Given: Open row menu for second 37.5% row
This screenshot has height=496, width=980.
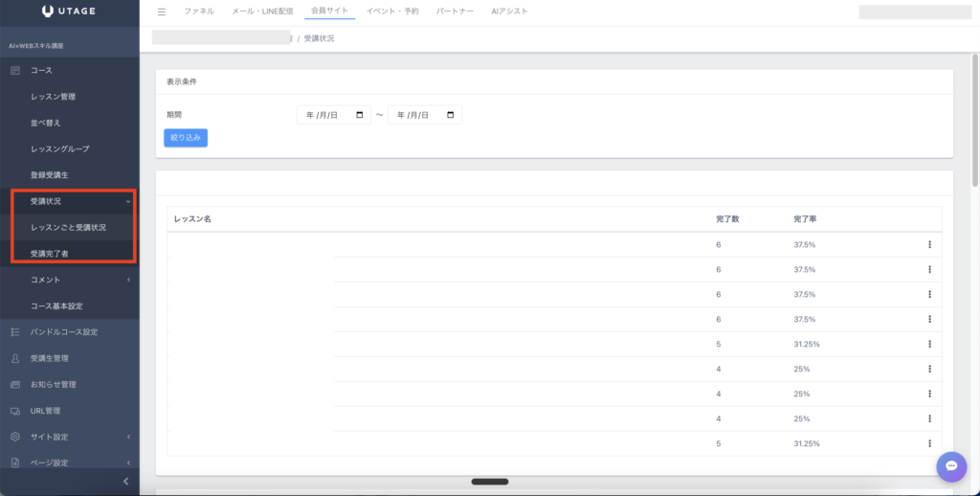Looking at the screenshot, I should [929, 270].
